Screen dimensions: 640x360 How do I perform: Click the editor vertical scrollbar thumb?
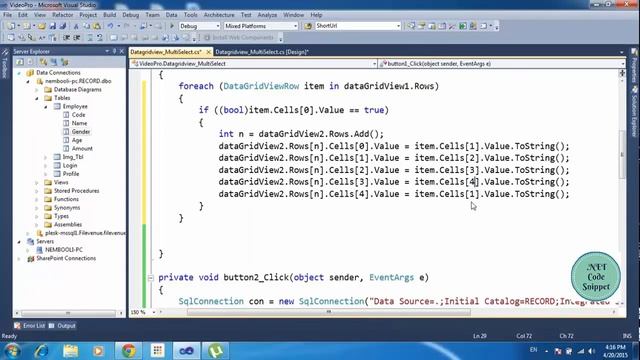[x=622, y=154]
